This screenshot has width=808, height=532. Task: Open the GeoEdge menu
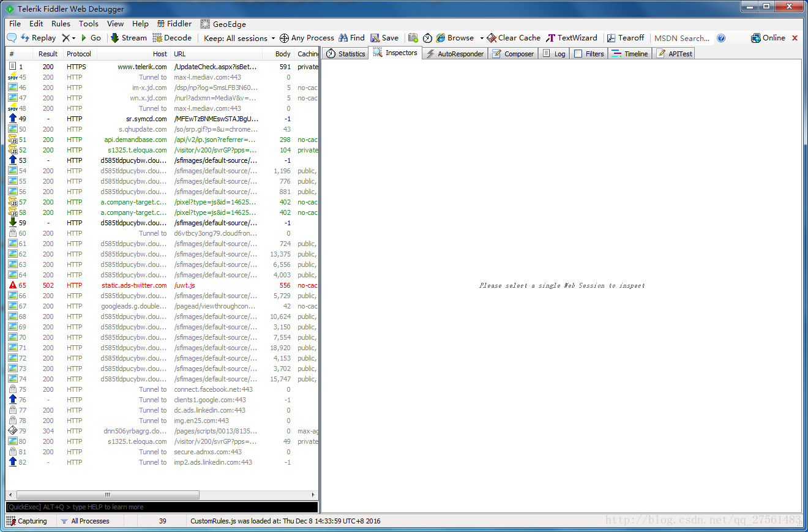point(223,24)
